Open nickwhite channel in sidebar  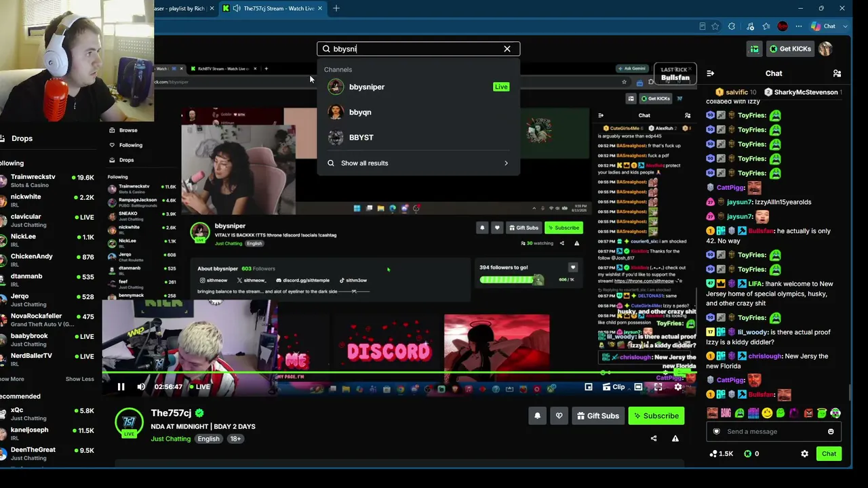47,200
